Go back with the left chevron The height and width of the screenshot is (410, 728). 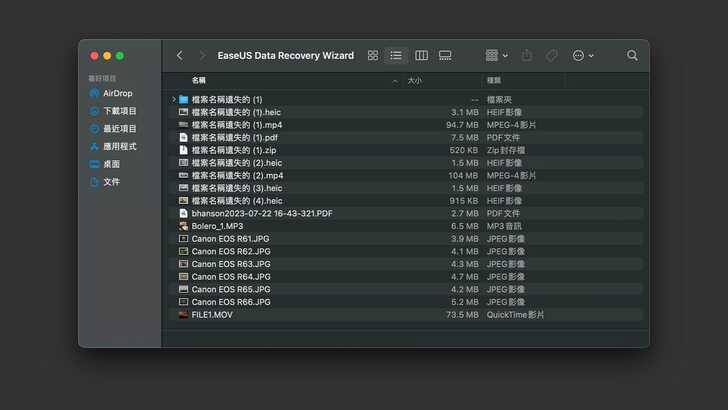(180, 56)
